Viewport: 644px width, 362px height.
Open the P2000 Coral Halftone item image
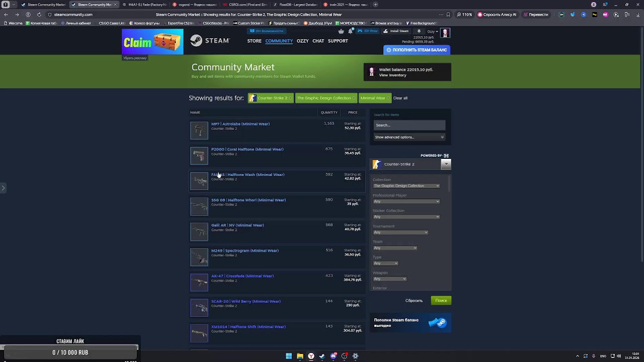point(199,156)
